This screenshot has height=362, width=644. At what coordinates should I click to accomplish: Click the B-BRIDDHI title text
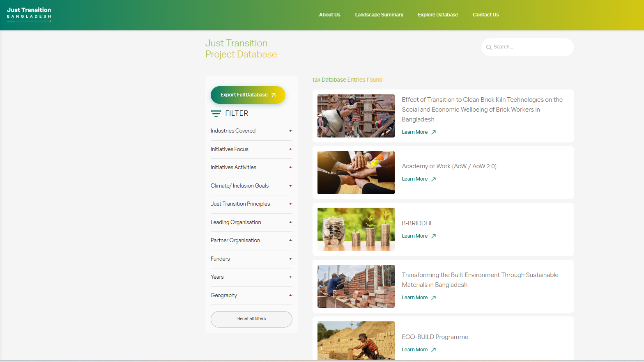[416, 223]
